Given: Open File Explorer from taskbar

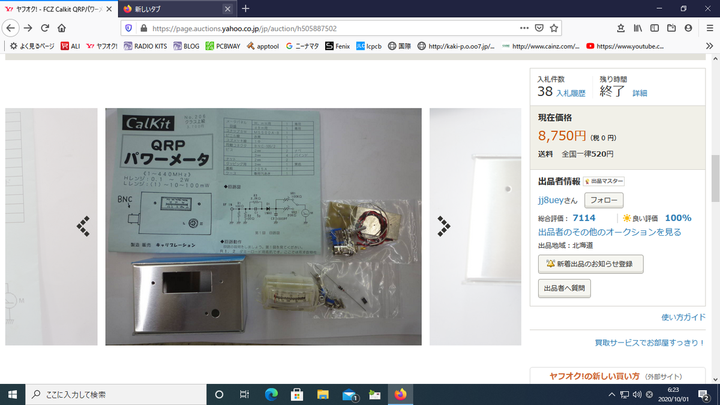Looking at the screenshot, I should click(x=323, y=394).
